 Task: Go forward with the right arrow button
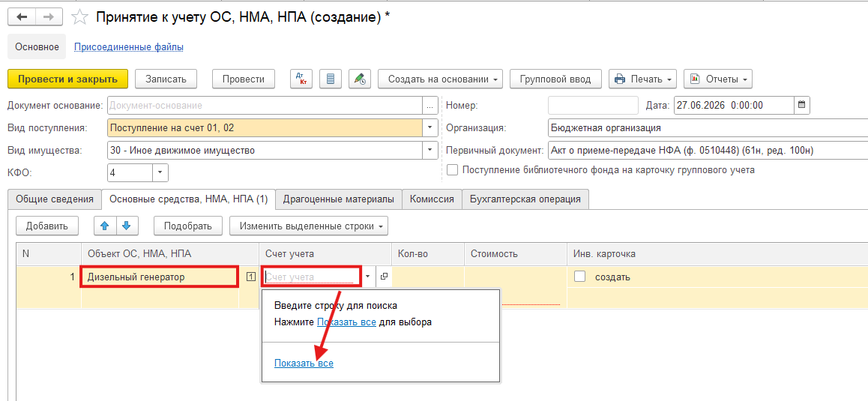(x=49, y=17)
